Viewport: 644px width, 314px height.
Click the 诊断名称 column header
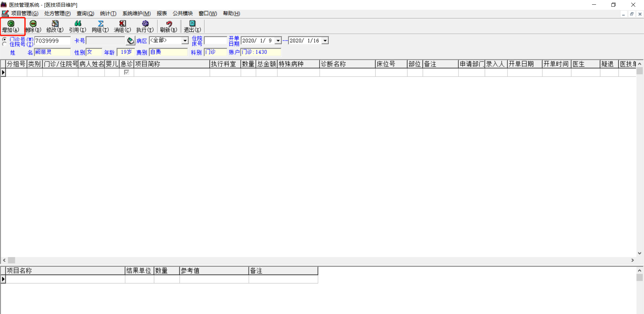pyautogui.click(x=347, y=64)
